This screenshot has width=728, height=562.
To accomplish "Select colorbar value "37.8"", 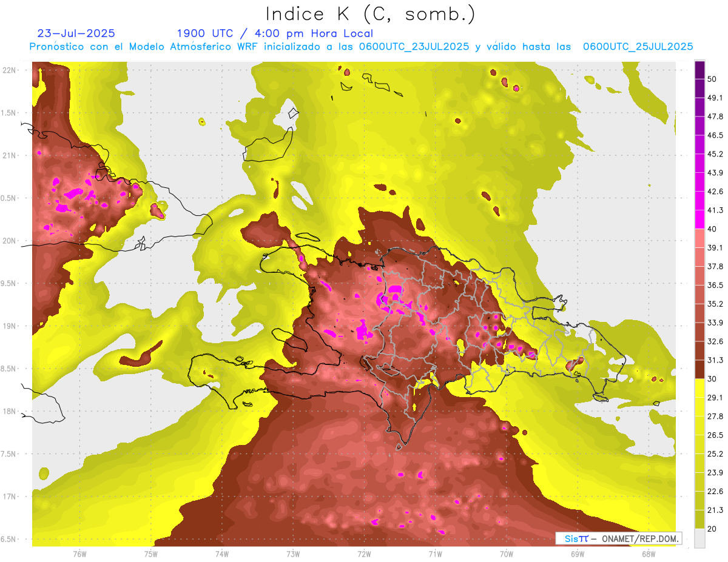I will coord(716,267).
